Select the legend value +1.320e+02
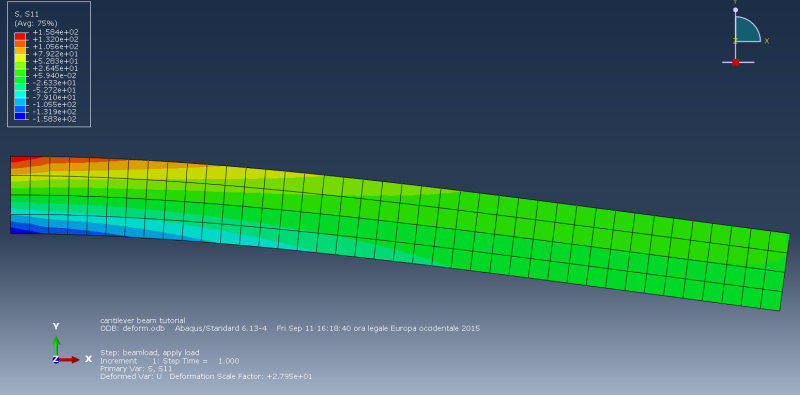Viewport: 800px width, 395px height. coord(55,39)
